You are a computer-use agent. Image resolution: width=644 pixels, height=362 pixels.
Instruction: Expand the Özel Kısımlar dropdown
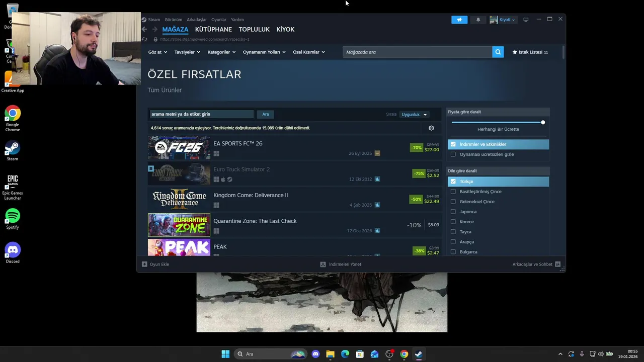pyautogui.click(x=309, y=52)
